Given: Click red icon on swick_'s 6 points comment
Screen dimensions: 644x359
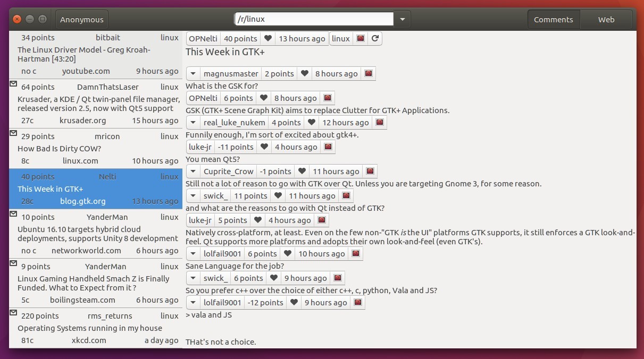Looking at the screenshot, I should (x=337, y=278).
